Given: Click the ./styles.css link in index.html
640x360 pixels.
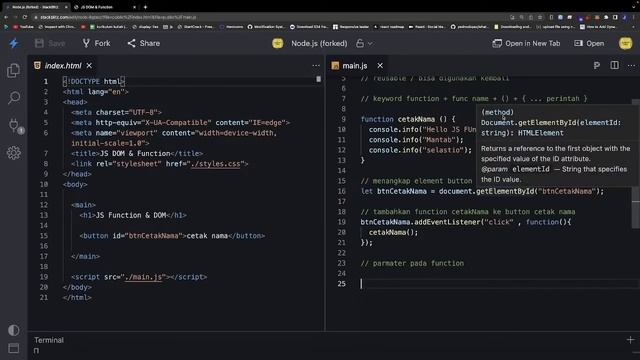Looking at the screenshot, I should pyautogui.click(x=216, y=164).
